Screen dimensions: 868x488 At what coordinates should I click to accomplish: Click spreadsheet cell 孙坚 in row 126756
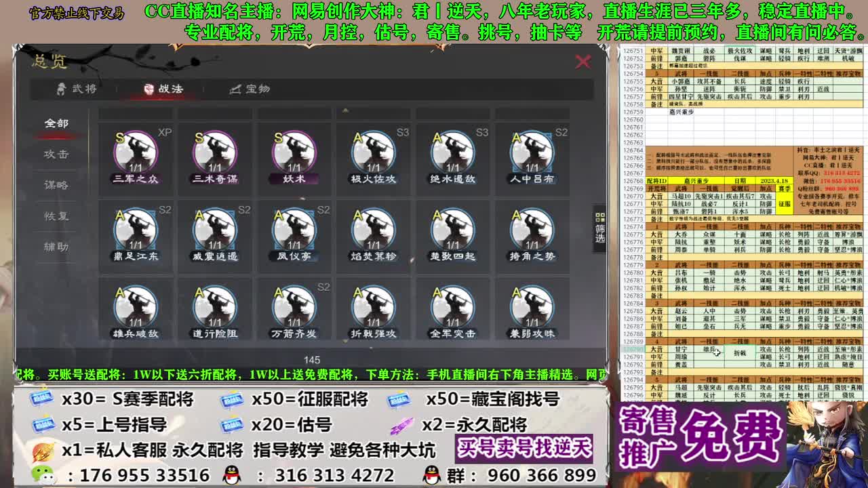point(680,89)
